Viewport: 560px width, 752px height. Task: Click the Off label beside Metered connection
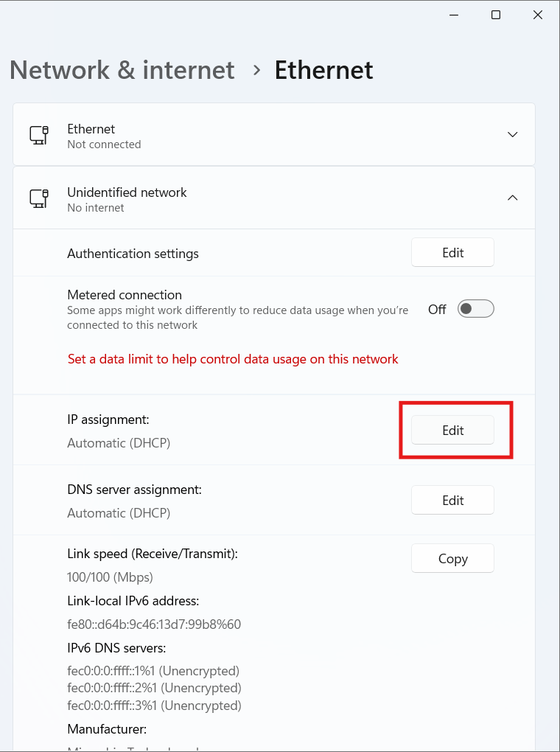pyautogui.click(x=436, y=309)
